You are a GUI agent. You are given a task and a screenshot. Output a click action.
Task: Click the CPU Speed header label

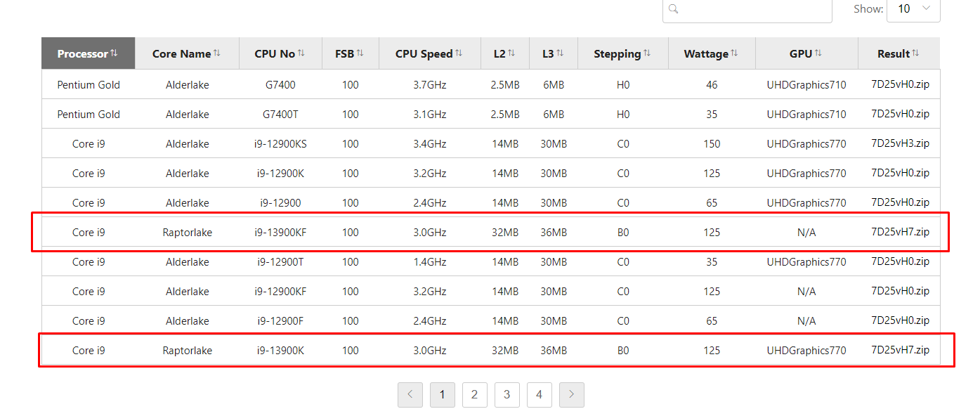(x=424, y=54)
